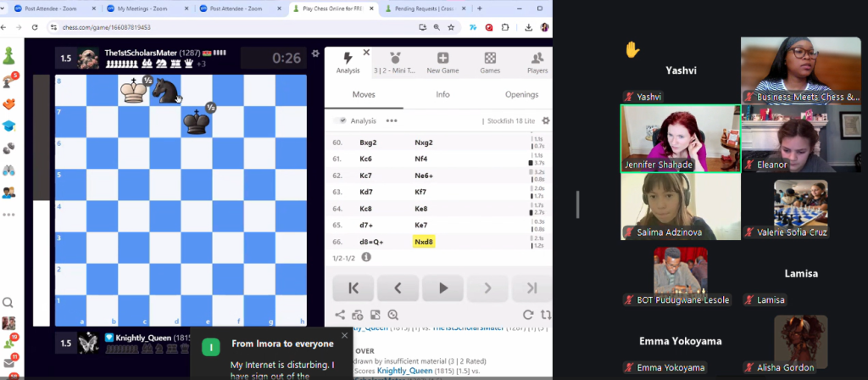Click the search magnifier in left sidebar
The height and width of the screenshot is (380, 868).
point(9,302)
